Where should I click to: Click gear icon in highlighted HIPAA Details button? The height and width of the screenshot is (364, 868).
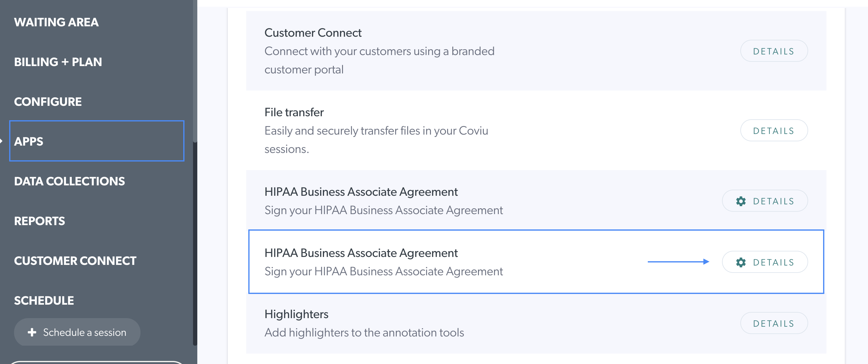pyautogui.click(x=741, y=262)
